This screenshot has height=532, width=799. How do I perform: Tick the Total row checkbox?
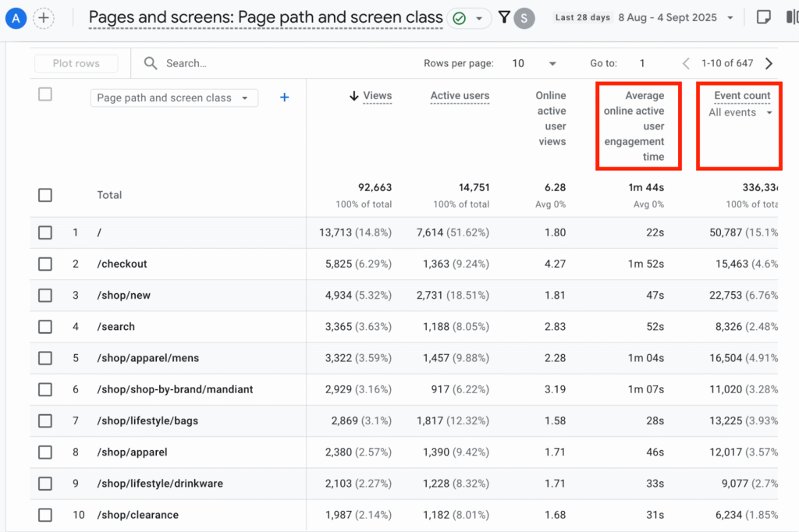45,195
